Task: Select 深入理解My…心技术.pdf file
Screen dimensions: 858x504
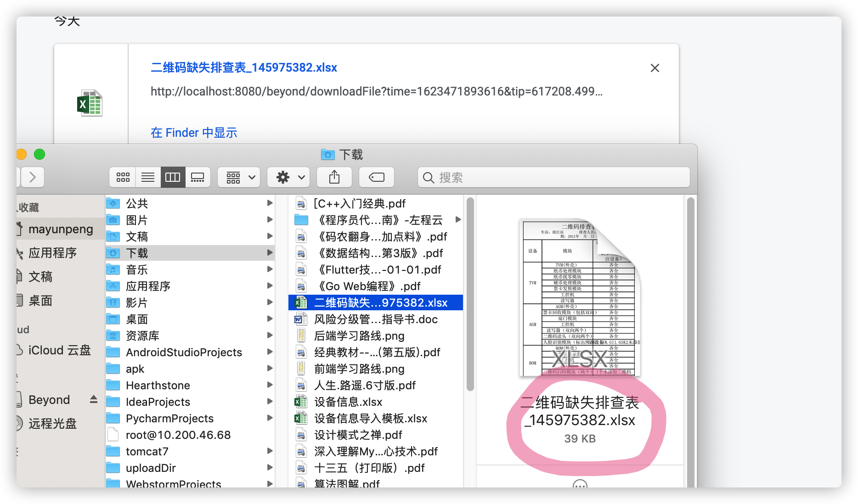Action: pos(376,451)
